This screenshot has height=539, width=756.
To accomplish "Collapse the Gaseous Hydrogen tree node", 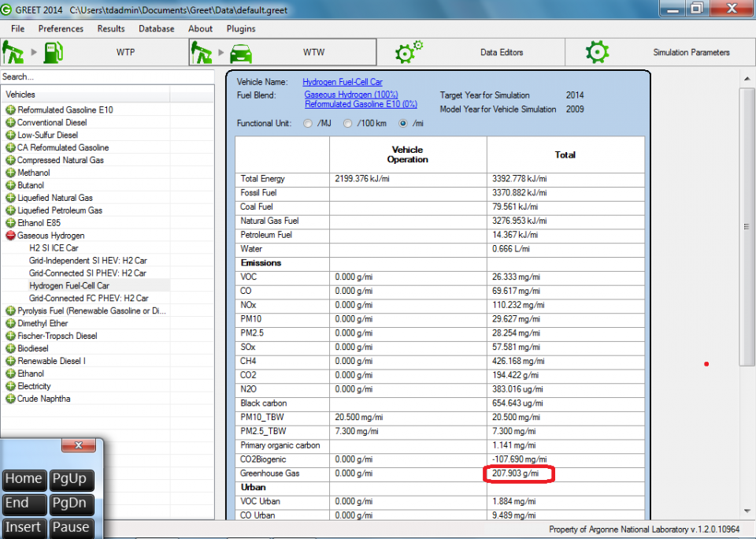I will pyautogui.click(x=11, y=236).
